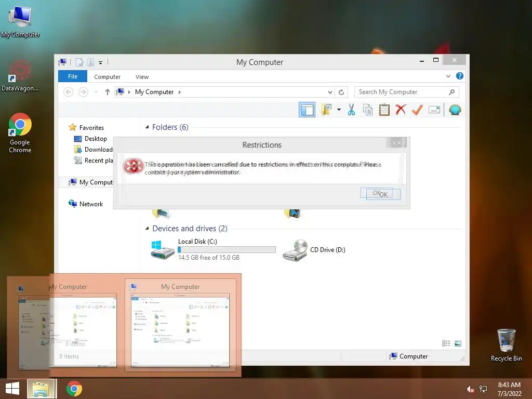Click the muted volume tray icon
The height and width of the screenshot is (399, 532).
coord(470,389)
